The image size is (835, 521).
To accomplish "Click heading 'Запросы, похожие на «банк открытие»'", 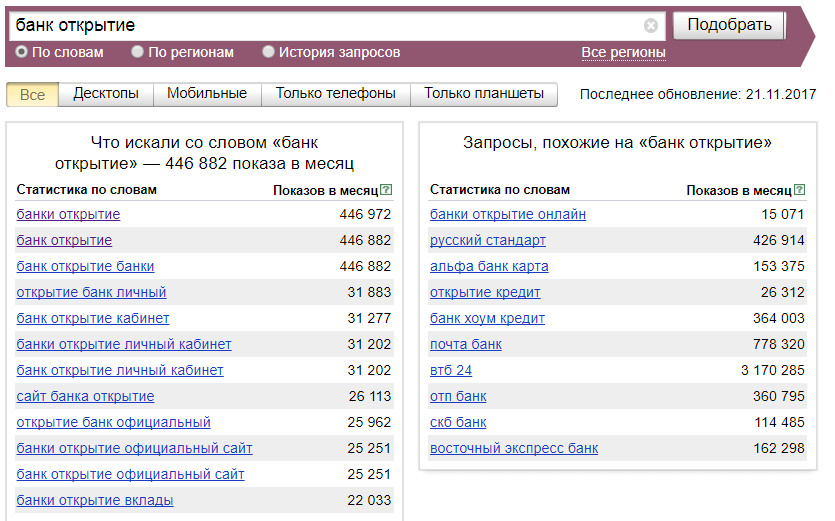I will tap(617, 143).
